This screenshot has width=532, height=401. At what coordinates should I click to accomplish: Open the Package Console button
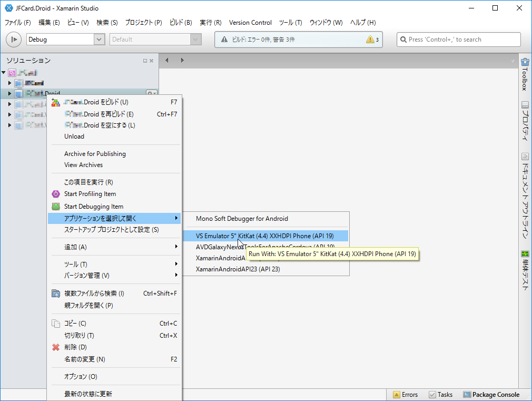click(491, 395)
